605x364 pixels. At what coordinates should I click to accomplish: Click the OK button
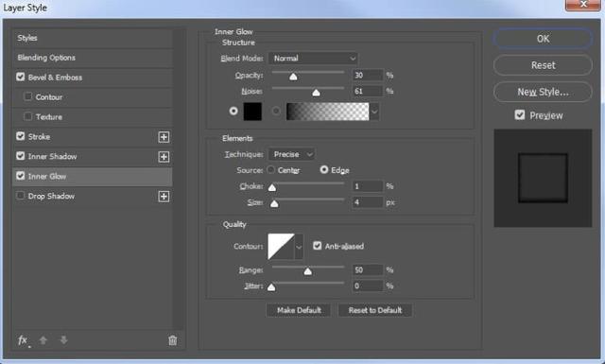tap(543, 39)
